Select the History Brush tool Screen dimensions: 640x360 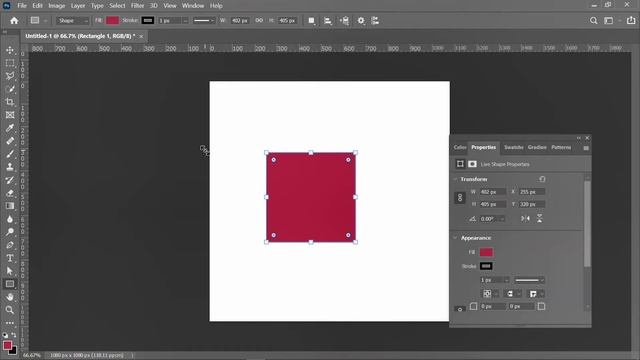[10, 180]
